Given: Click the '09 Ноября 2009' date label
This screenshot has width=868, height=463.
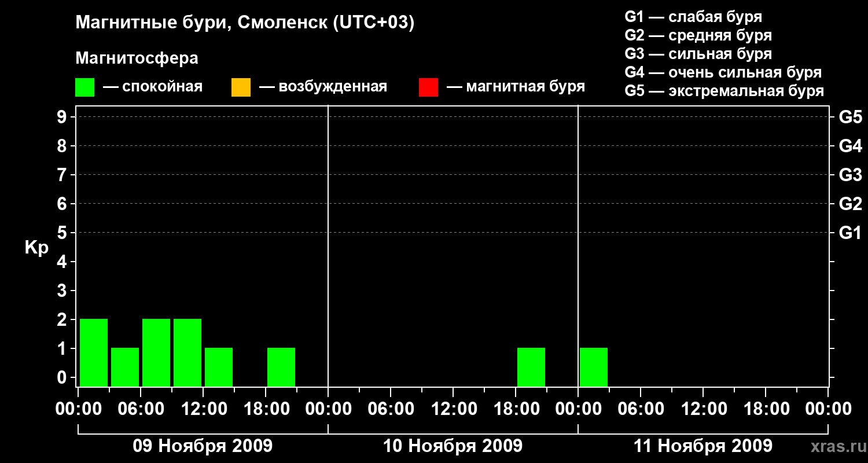Looking at the screenshot, I should [x=203, y=446].
